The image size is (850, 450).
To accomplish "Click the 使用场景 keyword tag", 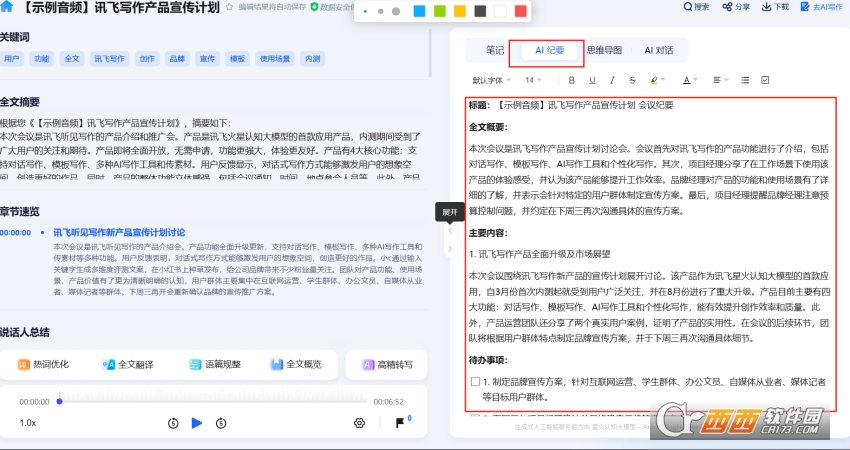I will coord(275,59).
